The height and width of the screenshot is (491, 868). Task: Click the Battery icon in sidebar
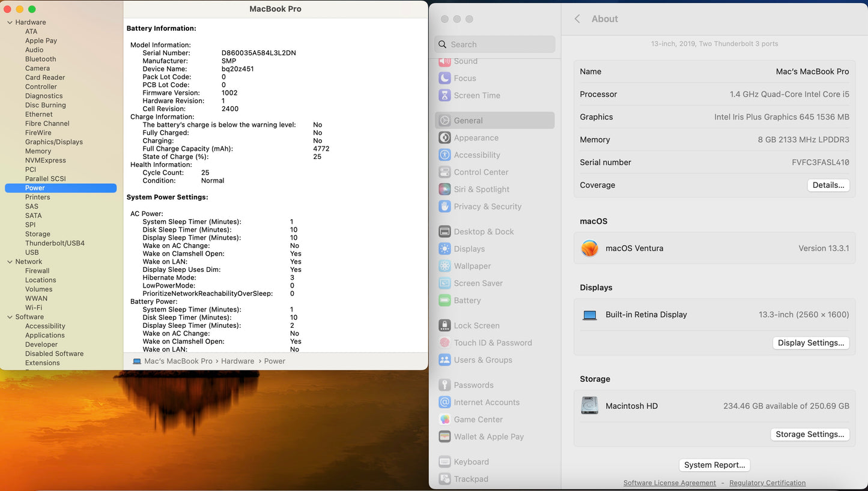point(445,301)
